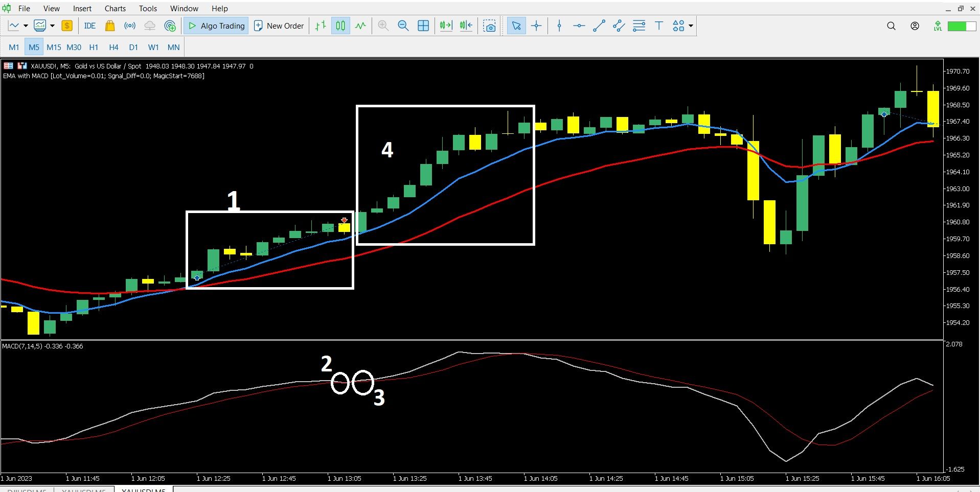The height and width of the screenshot is (492, 980).
Task: Click the XAUUSD!, M5 chart title
Action: (51, 66)
